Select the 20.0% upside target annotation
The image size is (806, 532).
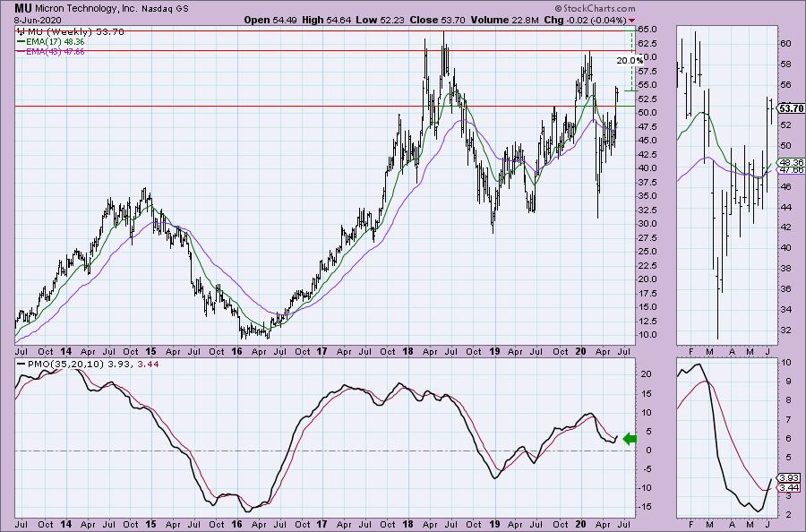(x=630, y=60)
